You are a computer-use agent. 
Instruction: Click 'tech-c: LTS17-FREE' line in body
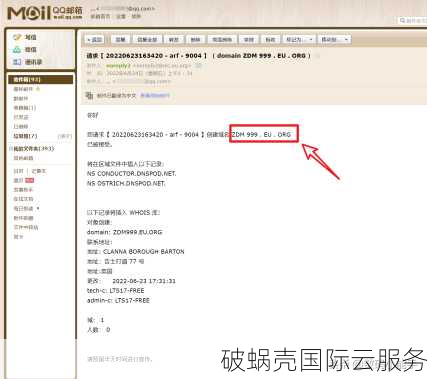coord(116,291)
